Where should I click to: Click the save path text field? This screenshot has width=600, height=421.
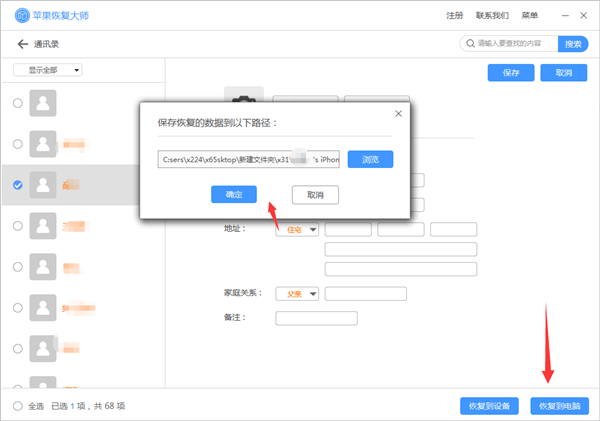[249, 159]
